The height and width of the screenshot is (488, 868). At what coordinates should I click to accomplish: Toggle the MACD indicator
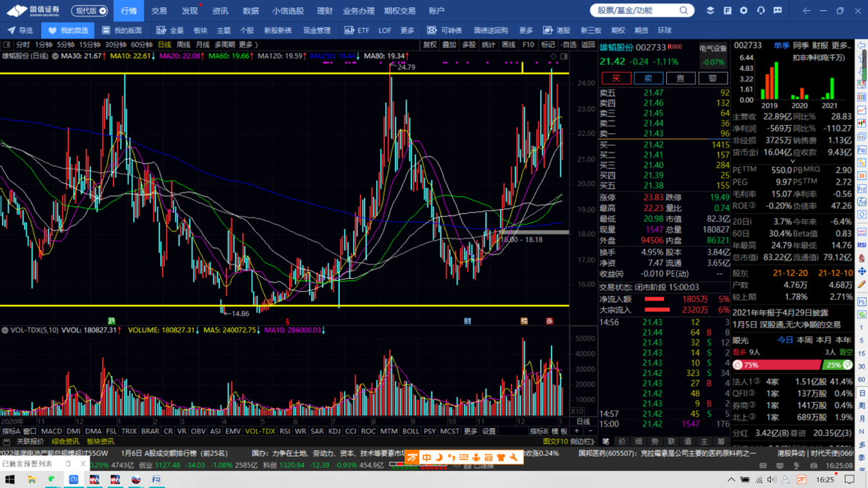[51, 432]
